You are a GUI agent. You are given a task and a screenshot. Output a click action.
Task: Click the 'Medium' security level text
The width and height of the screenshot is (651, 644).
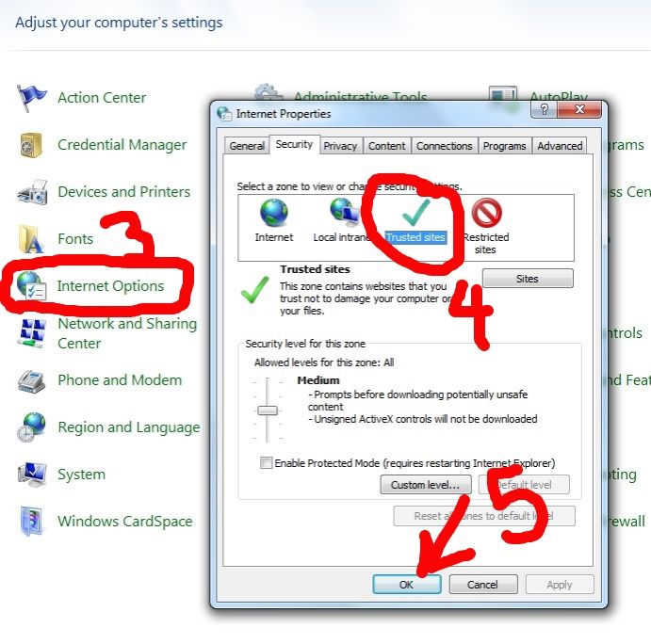318,380
